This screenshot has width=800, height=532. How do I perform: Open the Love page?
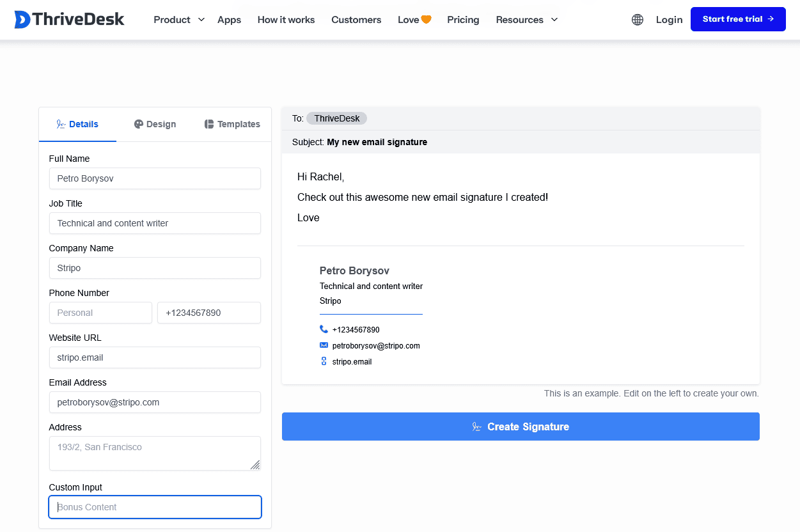click(414, 20)
